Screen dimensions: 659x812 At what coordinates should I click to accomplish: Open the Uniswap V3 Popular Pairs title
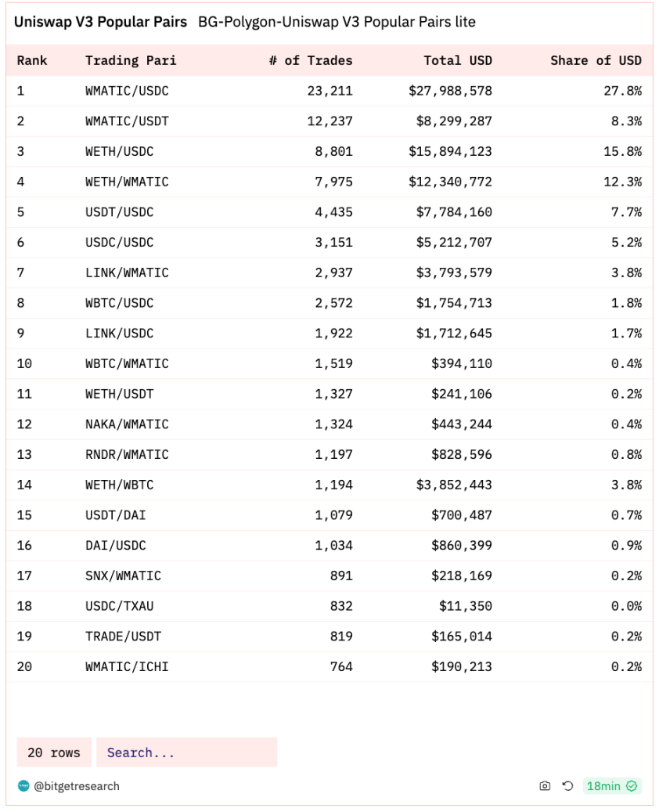[100, 22]
